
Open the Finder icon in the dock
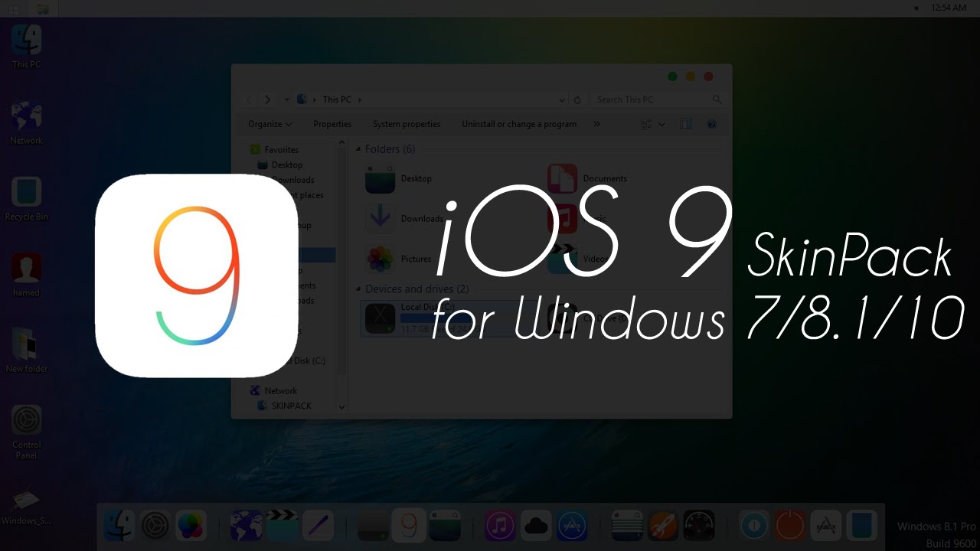pos(119,526)
